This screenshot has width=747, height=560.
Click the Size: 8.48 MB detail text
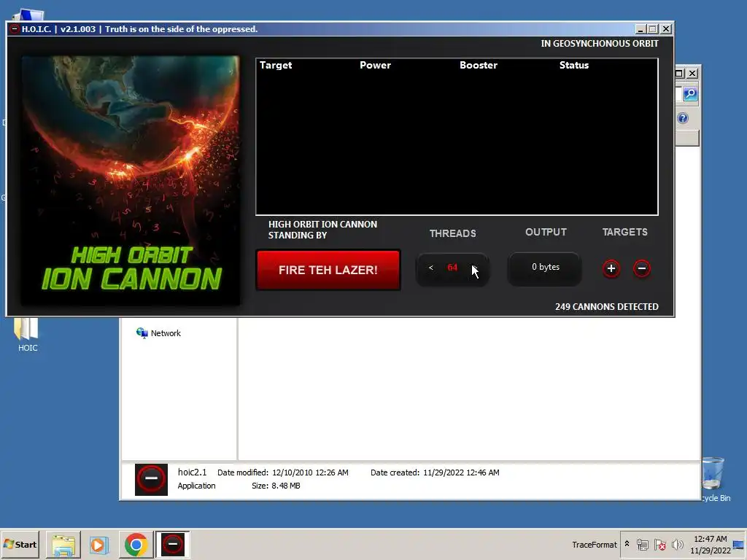tap(276, 486)
